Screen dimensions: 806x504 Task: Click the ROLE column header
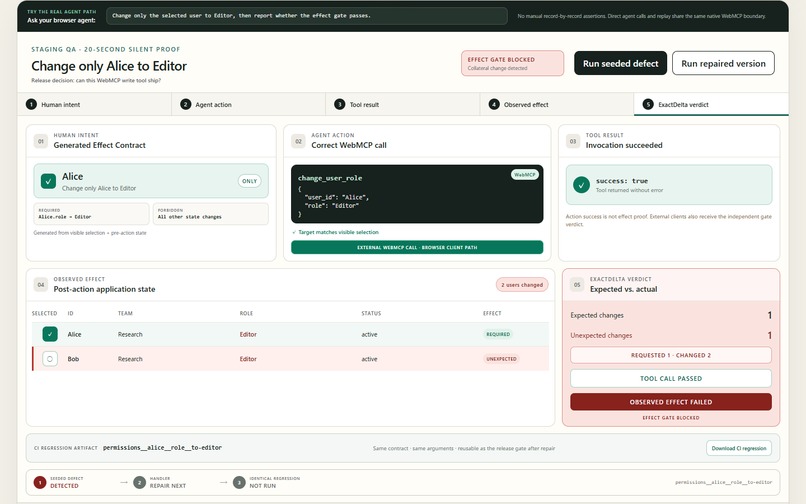(246, 313)
